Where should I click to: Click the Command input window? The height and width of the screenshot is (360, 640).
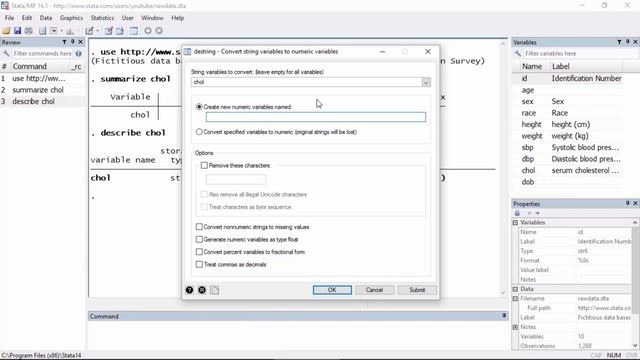pos(298,336)
